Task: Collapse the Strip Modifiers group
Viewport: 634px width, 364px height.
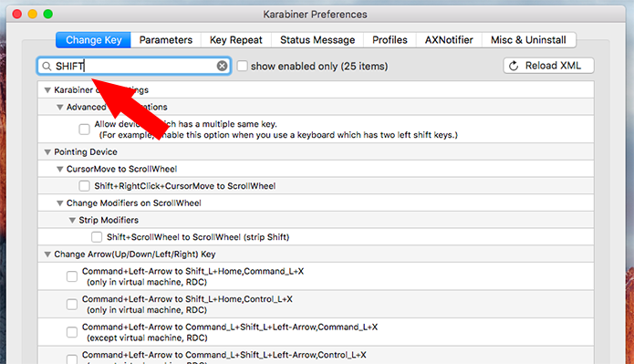Action: click(72, 220)
